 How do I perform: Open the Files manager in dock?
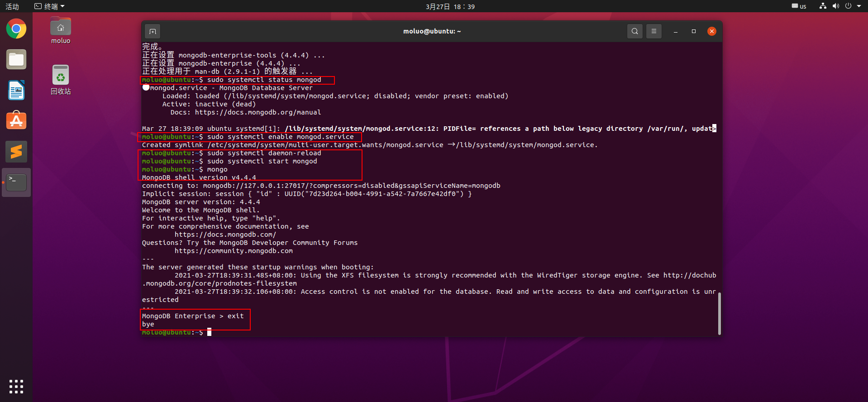[16, 60]
